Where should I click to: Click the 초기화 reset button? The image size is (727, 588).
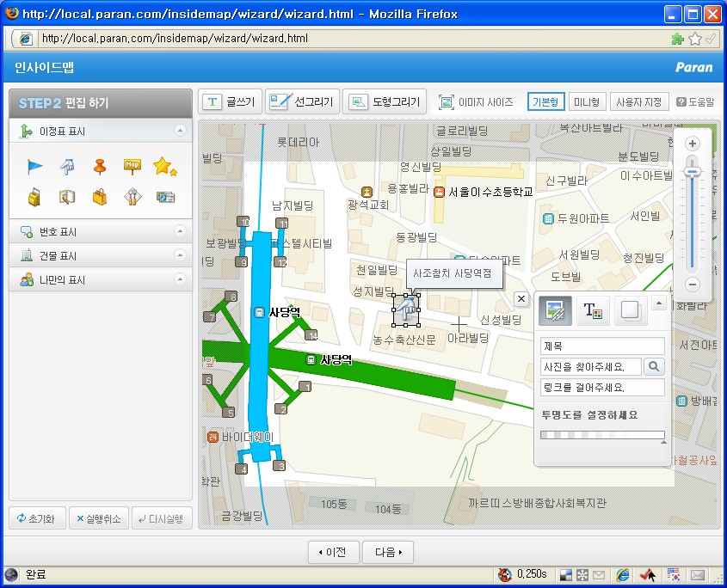click(37, 518)
